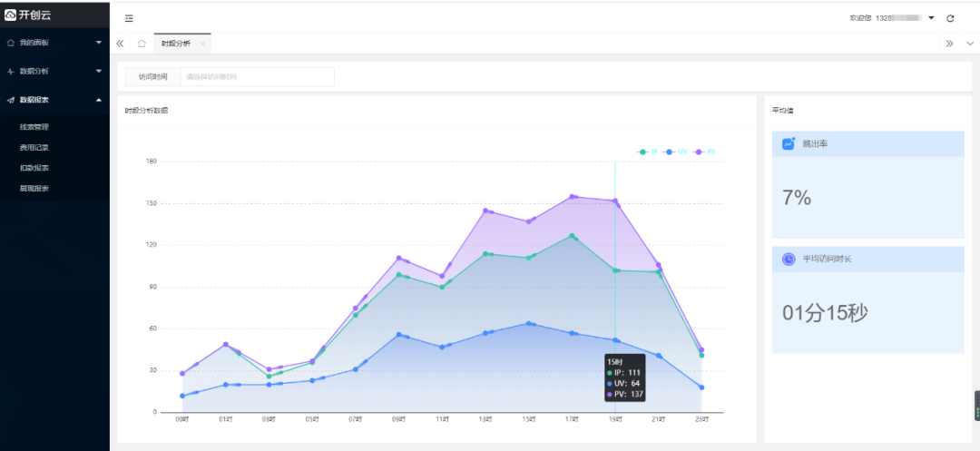Toggle UV series in chart legend
The width and height of the screenshot is (980, 451).
(x=676, y=152)
